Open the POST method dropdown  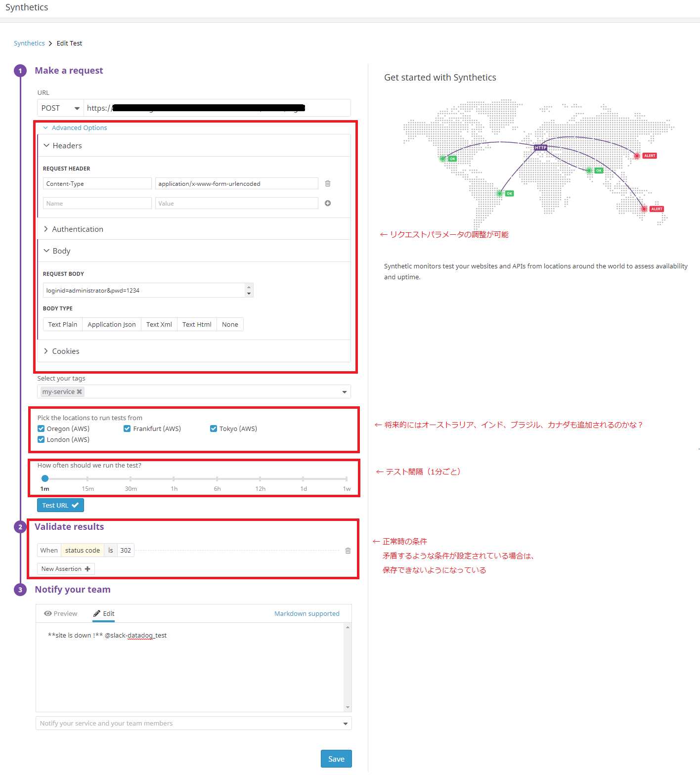60,108
